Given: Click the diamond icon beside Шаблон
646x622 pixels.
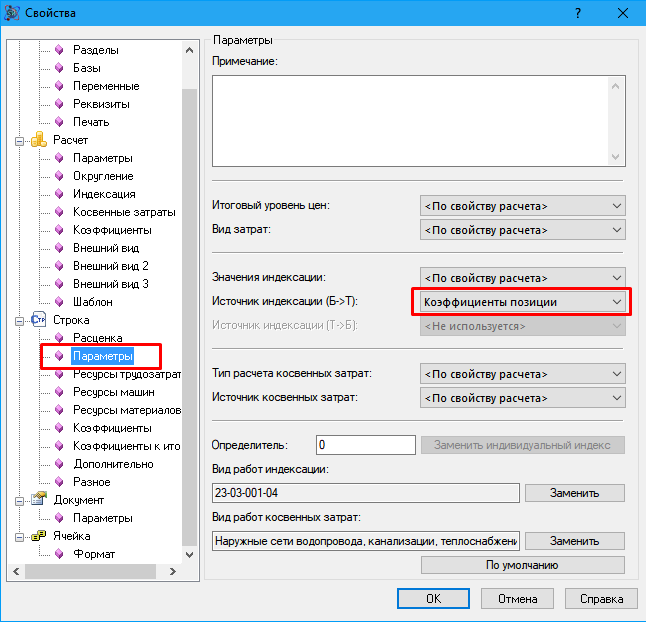Looking at the screenshot, I should 59,302.
